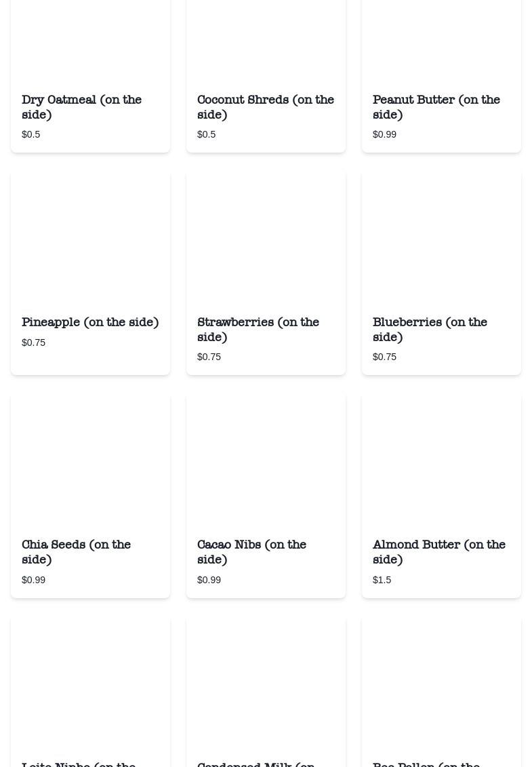Select Almond Butter (on the side) title
The image size is (532, 767).
pyautogui.click(x=438, y=552)
